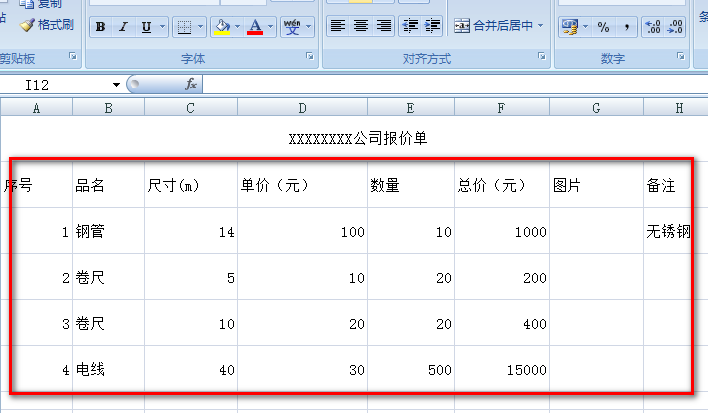Image resolution: width=708 pixels, height=413 pixels.
Task: Select cell containing 总价（元）
Action: point(501,185)
